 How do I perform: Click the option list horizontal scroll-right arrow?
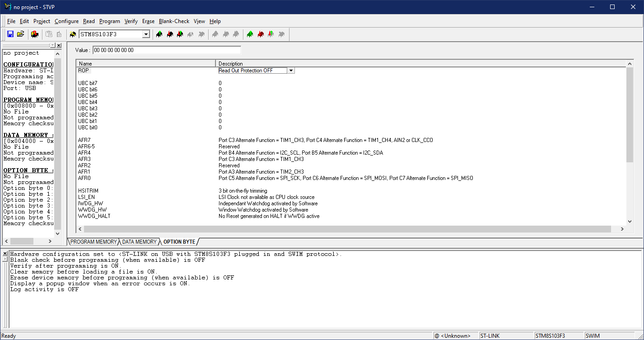pos(622,229)
